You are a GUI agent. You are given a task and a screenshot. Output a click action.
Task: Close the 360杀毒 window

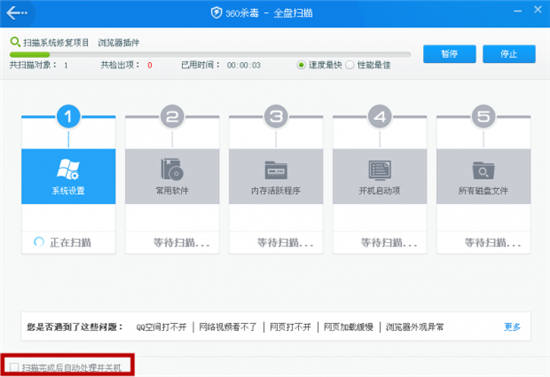click(538, 9)
